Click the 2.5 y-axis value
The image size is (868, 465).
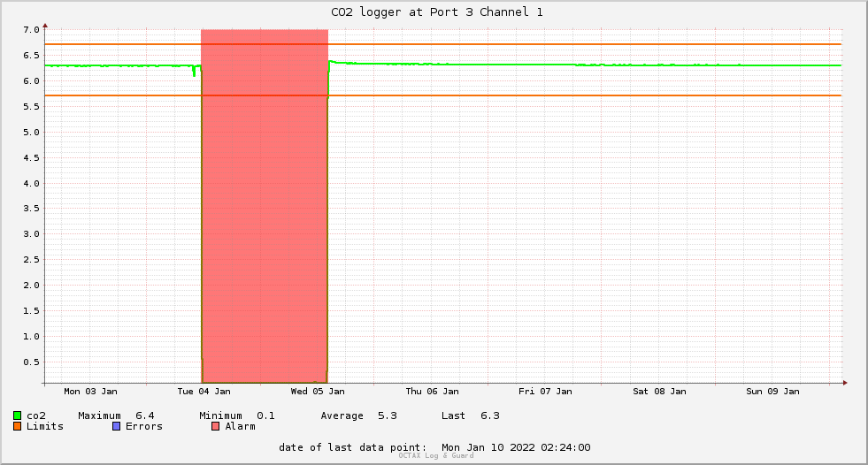point(32,260)
